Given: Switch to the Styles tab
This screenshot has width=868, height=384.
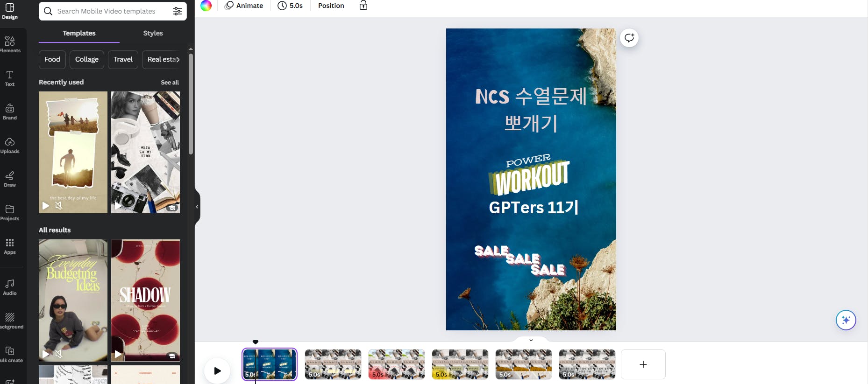Looking at the screenshot, I should coord(153,33).
